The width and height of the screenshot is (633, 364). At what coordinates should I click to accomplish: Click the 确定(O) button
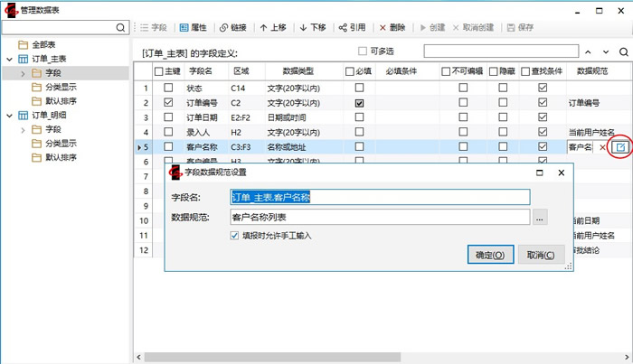489,255
